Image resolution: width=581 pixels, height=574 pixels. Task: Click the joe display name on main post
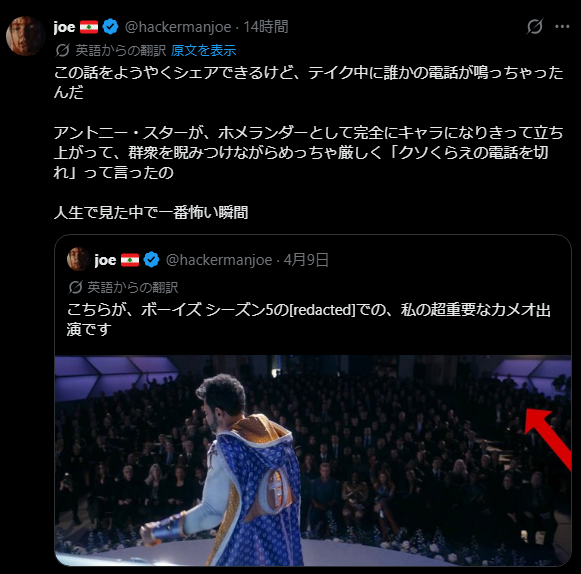pyautogui.click(x=64, y=27)
